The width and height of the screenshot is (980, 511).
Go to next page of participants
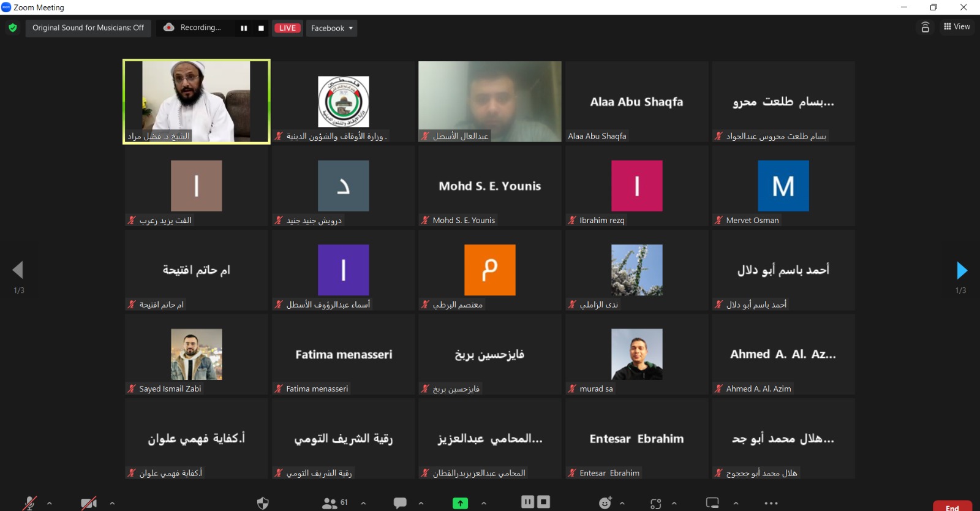(x=961, y=270)
